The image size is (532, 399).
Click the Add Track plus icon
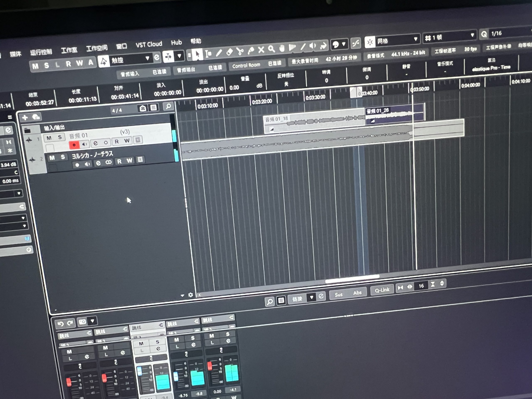click(25, 117)
